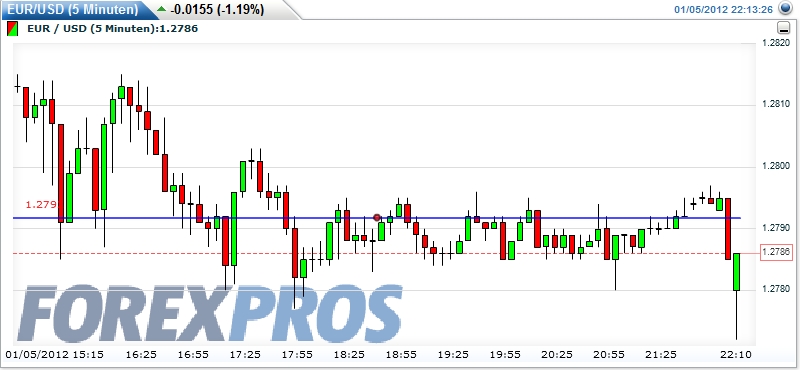This screenshot has width=803, height=370.
Task: Click the 1.2820 price axis label
Action: (x=775, y=43)
